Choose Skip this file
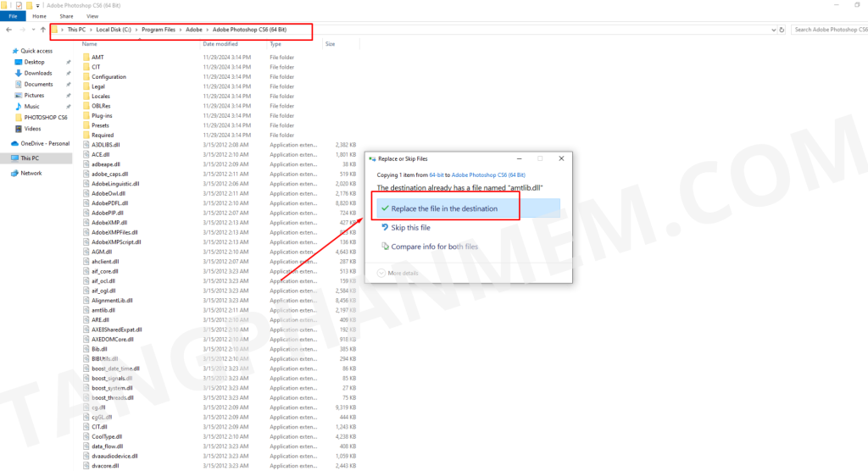The image size is (868, 471). (410, 228)
